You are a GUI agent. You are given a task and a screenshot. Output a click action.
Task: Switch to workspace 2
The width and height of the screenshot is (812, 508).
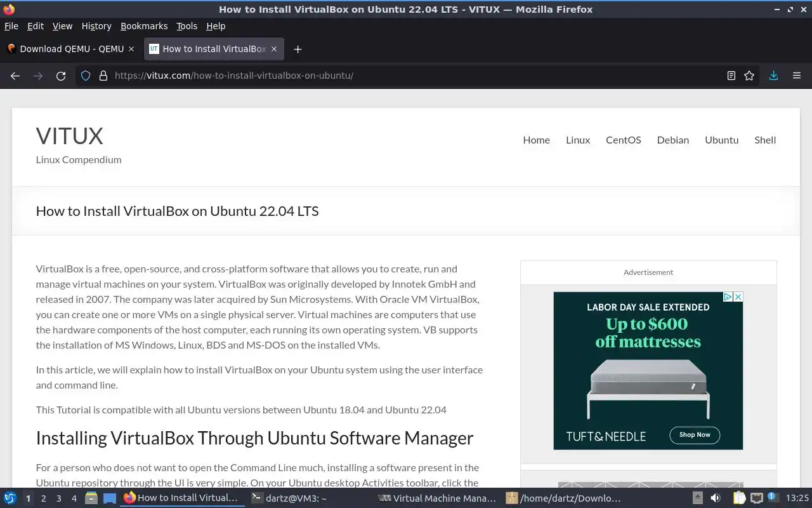pos(43,498)
